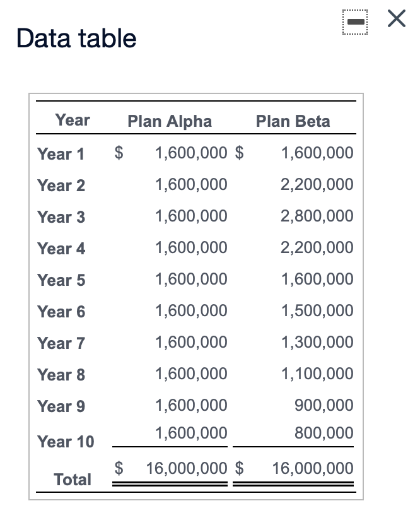
Task: Select Plan Alpha Year 1 value 1,600,000
Action: coord(190,153)
